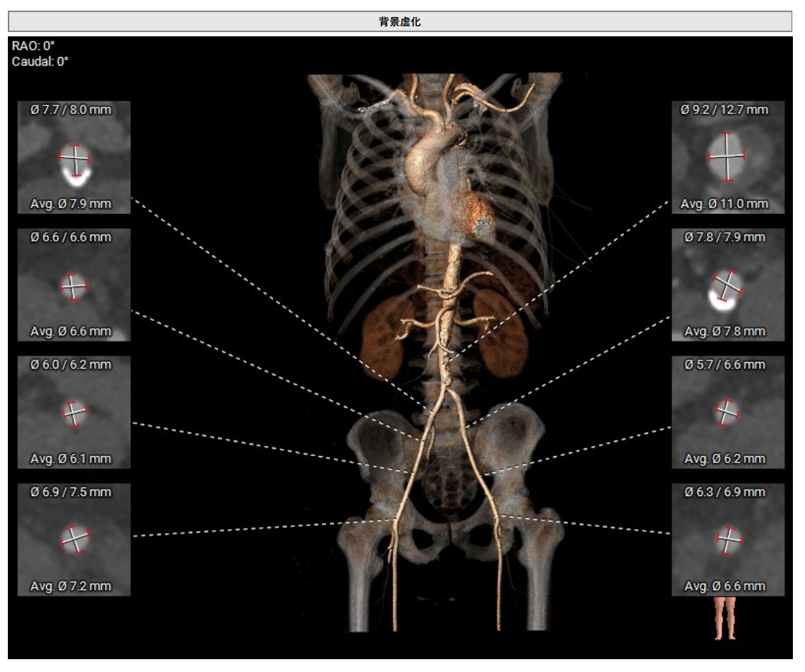Open the cross-section thumbnail with Avg. Ø 7.8 mm
Image resolution: width=805 pixels, height=672 pixels.
[728, 285]
